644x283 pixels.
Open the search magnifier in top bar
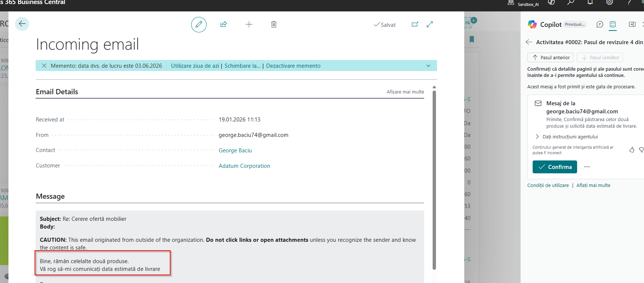pyautogui.click(x=570, y=3)
